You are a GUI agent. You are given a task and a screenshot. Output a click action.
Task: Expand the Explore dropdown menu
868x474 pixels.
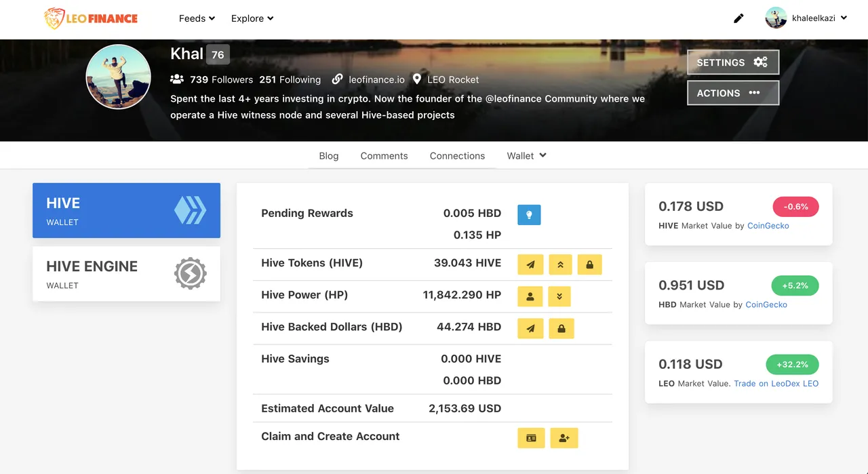click(252, 18)
